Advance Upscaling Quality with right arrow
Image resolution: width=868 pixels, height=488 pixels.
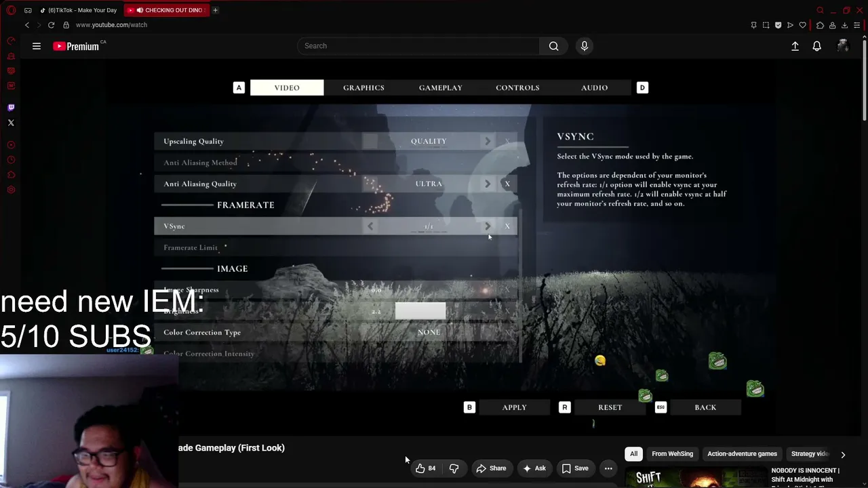[487, 142]
